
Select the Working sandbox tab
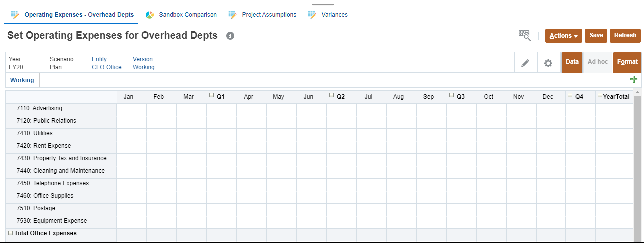[x=22, y=80]
